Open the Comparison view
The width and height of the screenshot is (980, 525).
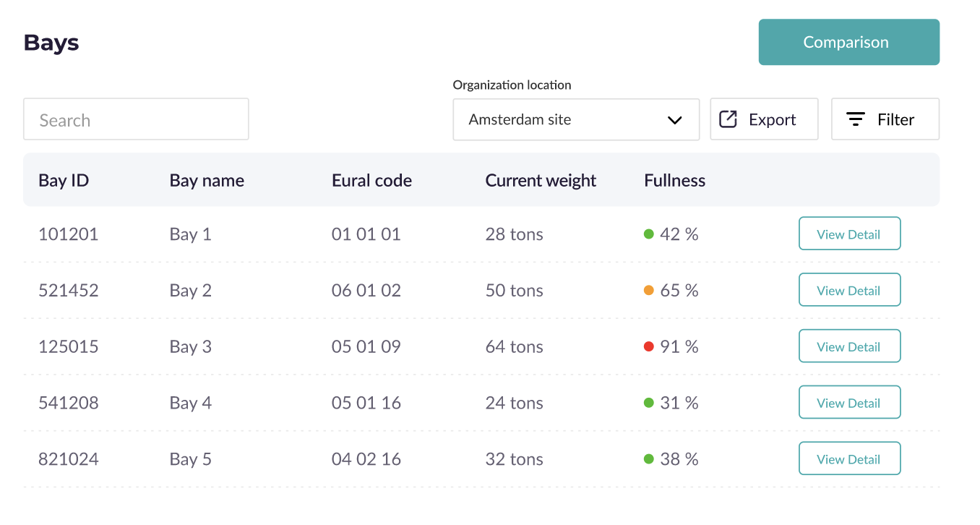pos(848,42)
